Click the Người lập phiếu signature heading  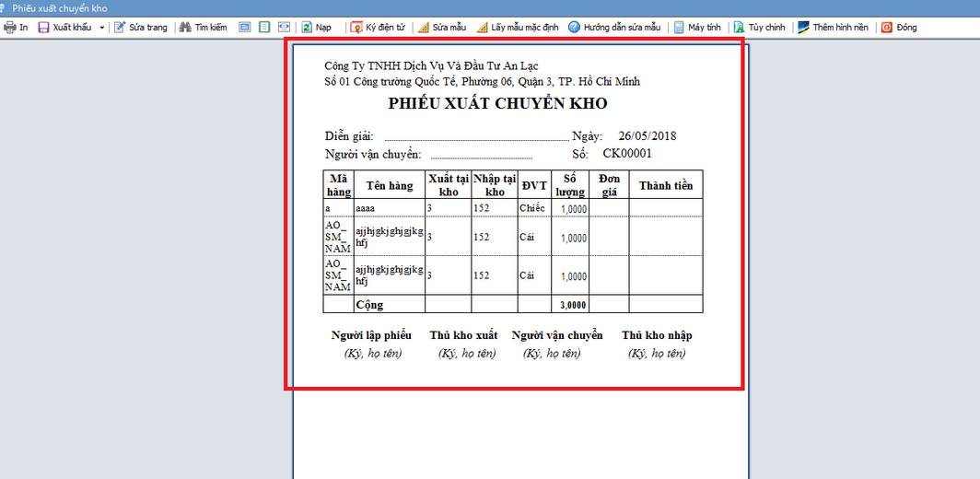(371, 335)
